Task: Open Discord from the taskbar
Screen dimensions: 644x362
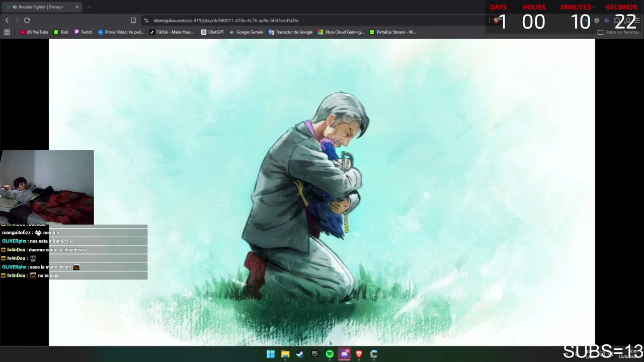Action: pos(344,354)
